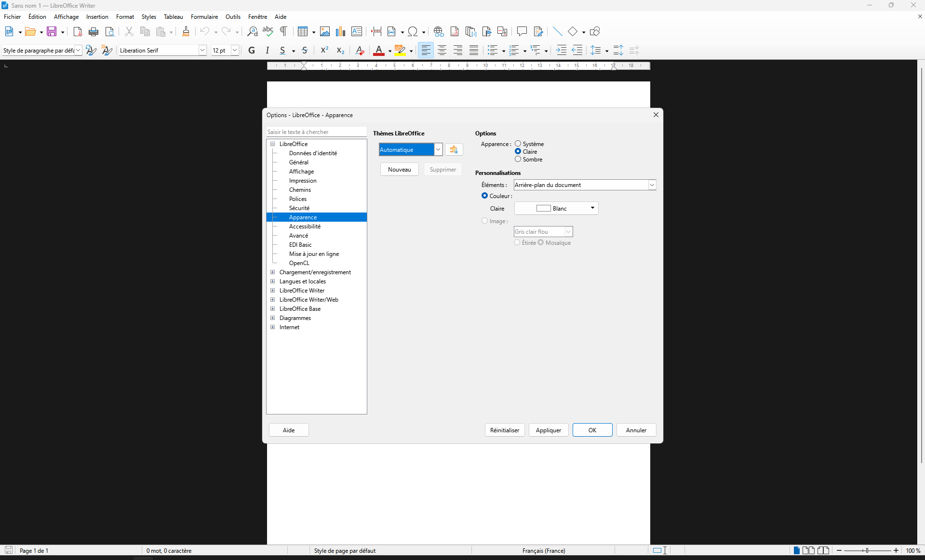Click the Export as PDF icon
Viewport: 925px width, 560px height.
[x=78, y=32]
